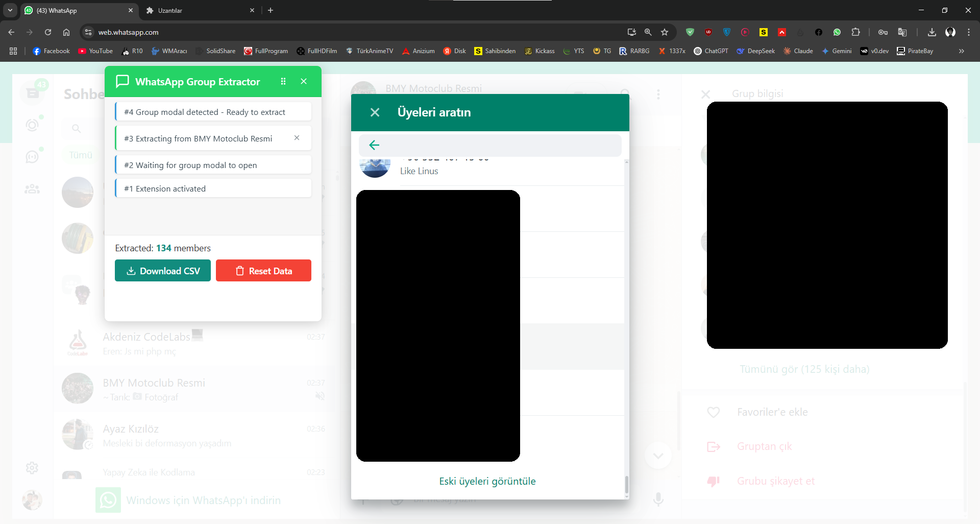Screen dimensions: 980x524
Task: Open Chrome's three-dot menu
Action: click(x=969, y=32)
